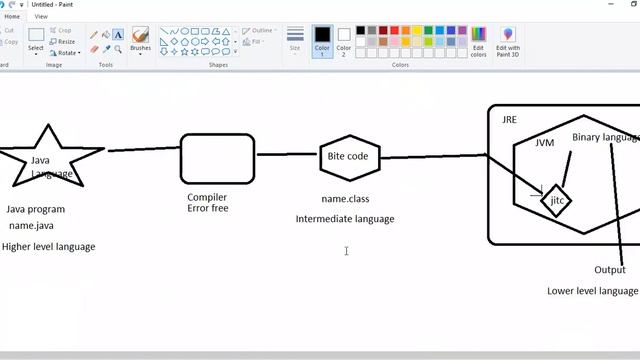The width and height of the screenshot is (640, 360).
Task: Open the shape Fill dropdown
Action: click(x=253, y=42)
